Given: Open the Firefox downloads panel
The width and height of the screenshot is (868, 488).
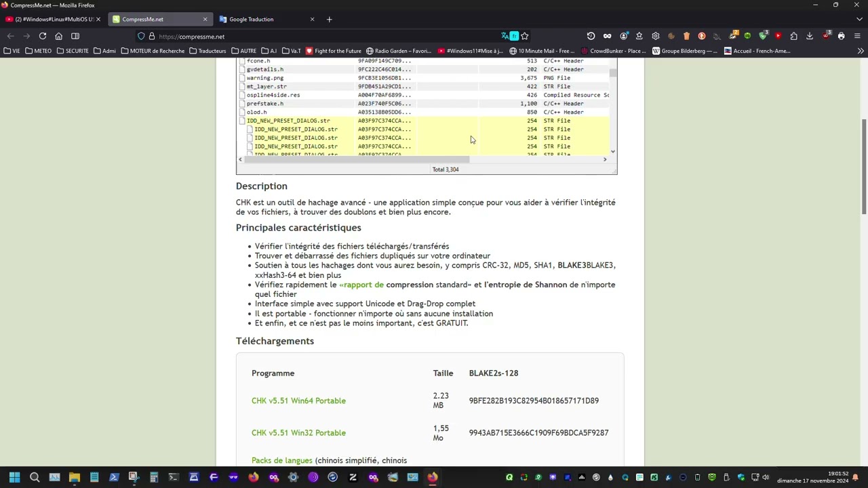Looking at the screenshot, I should coord(810,36).
